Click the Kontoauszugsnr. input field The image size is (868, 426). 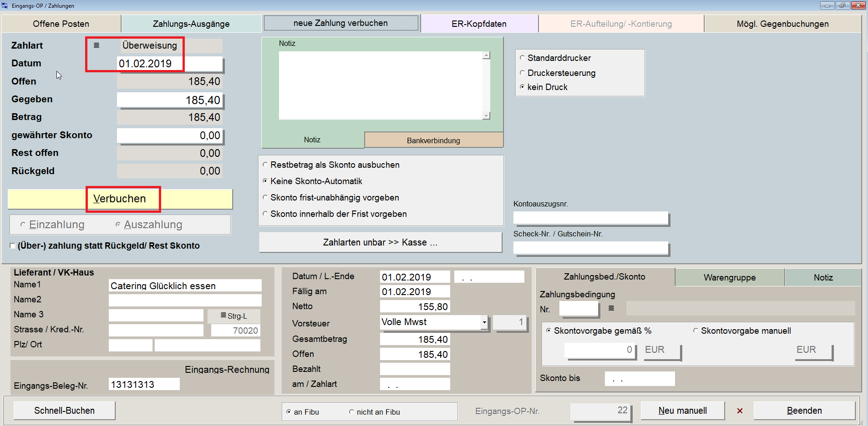[x=591, y=218]
